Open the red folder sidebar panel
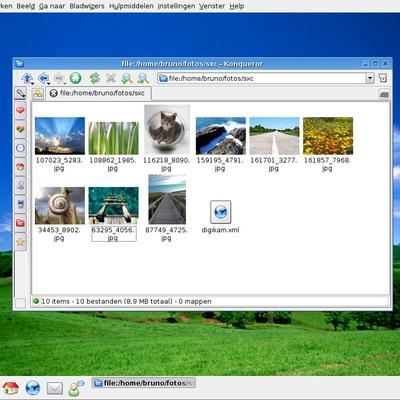The image size is (400, 400). [x=20, y=223]
